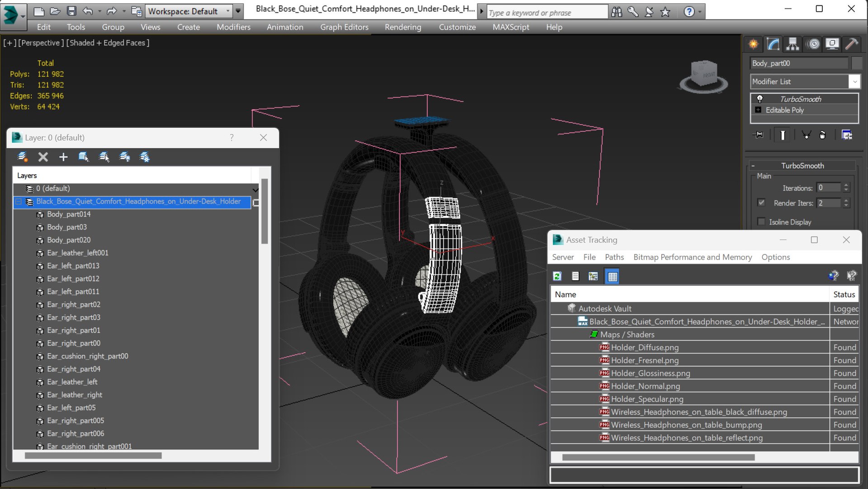Open the undo history dropdown arrow
Screen dimensions: 868x489
[x=100, y=11]
